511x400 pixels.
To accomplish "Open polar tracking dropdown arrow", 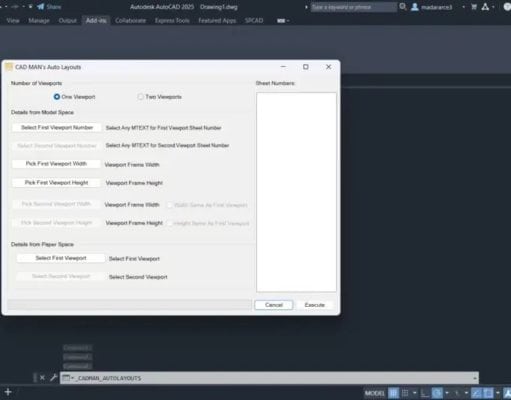I will (x=447, y=393).
